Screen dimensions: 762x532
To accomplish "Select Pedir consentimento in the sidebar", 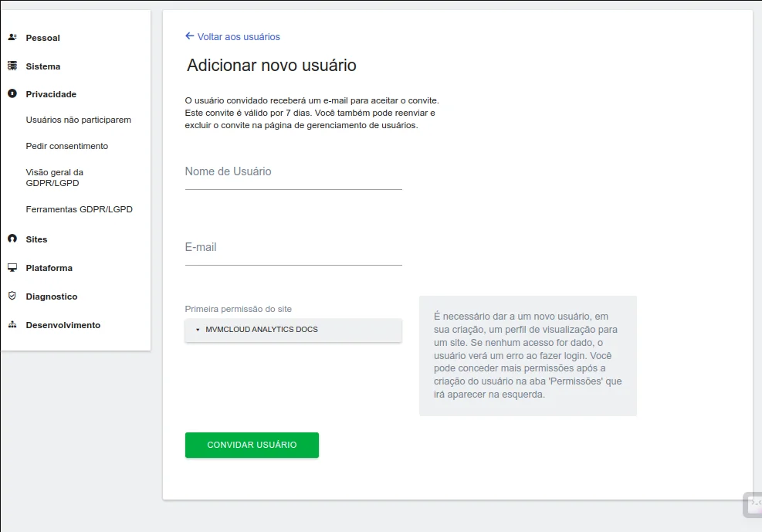I will coord(66,146).
